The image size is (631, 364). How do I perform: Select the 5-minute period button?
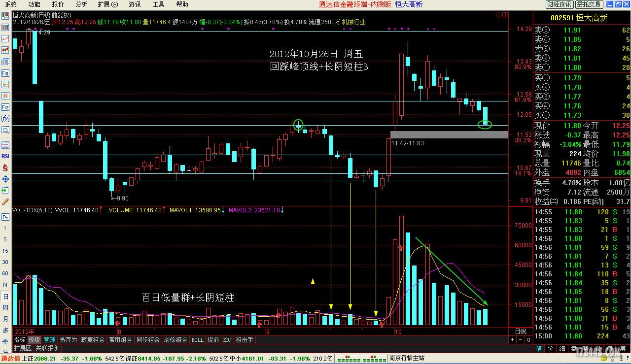point(5,239)
